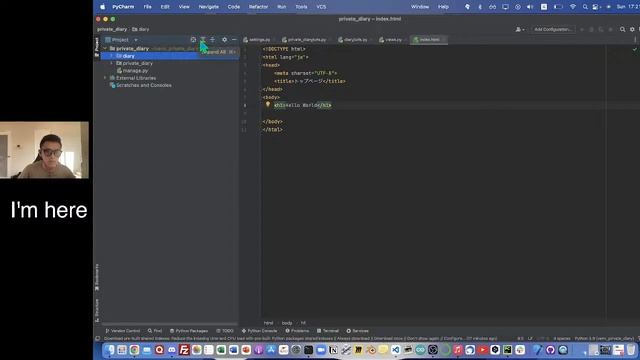Image resolution: width=640 pixels, height=360 pixels.
Task: Open Google Chrome from the Dock
Action: 134,350
